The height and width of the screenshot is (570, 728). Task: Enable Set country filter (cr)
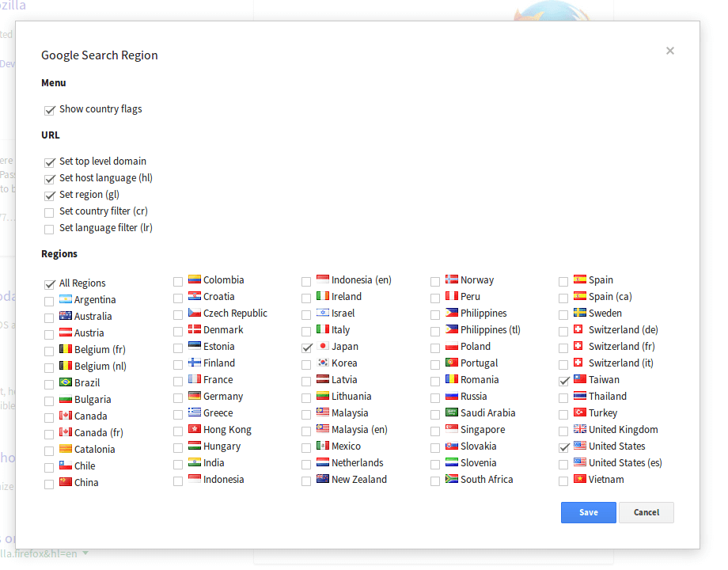[x=49, y=213]
